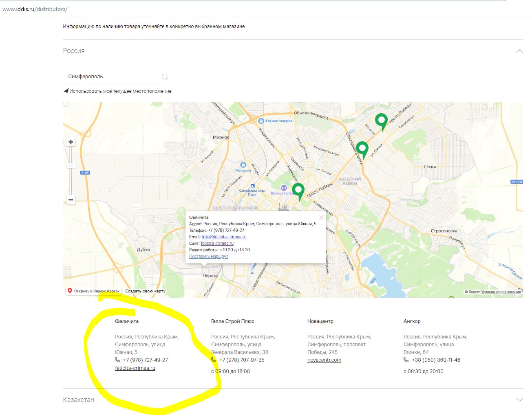Click the Новацентр store title
Viewport: 532px width, 415px height.
click(x=320, y=321)
